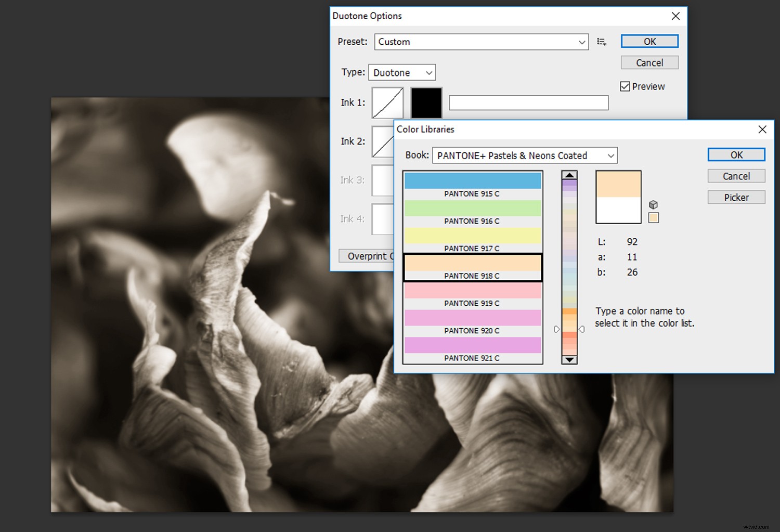
Task: Cancel the Duotone Options dialog
Action: pyautogui.click(x=649, y=62)
